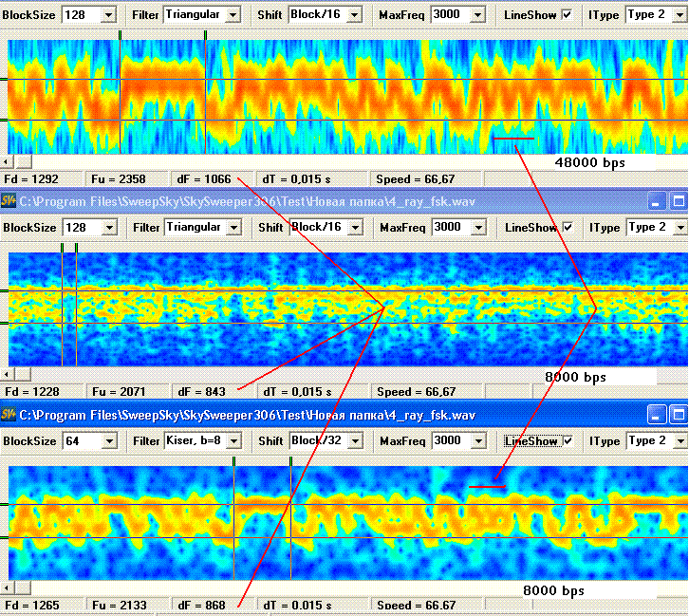Click left green marker above top spectrogram
Viewport: 689px width, 616px height.
point(120,35)
